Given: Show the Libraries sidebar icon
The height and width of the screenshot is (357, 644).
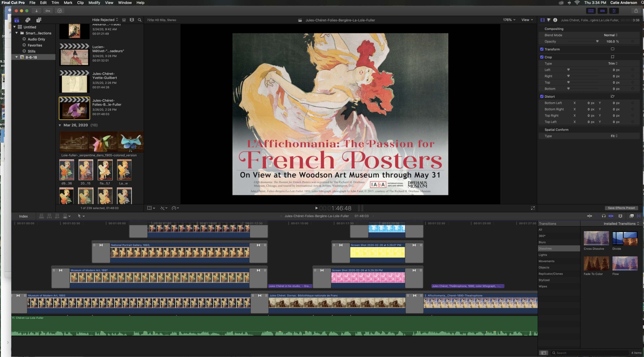Looking at the screenshot, I should 17,20.
